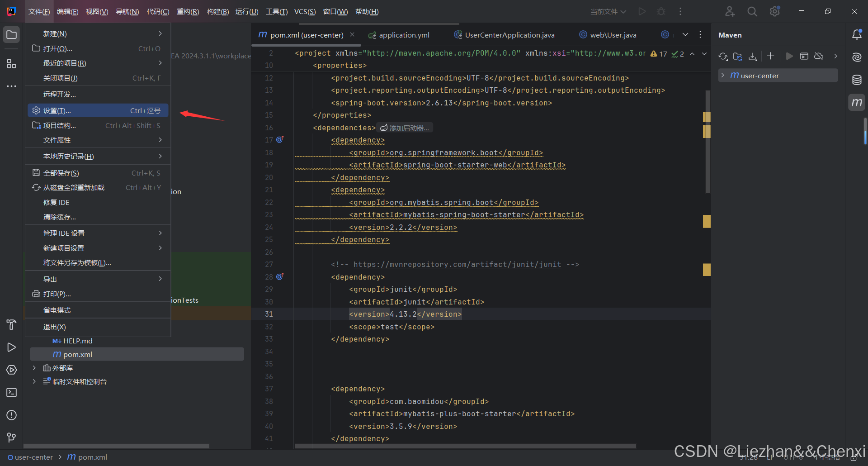Image resolution: width=868 pixels, height=466 pixels.
Task: Open the Problems tool window
Action: click(12, 415)
